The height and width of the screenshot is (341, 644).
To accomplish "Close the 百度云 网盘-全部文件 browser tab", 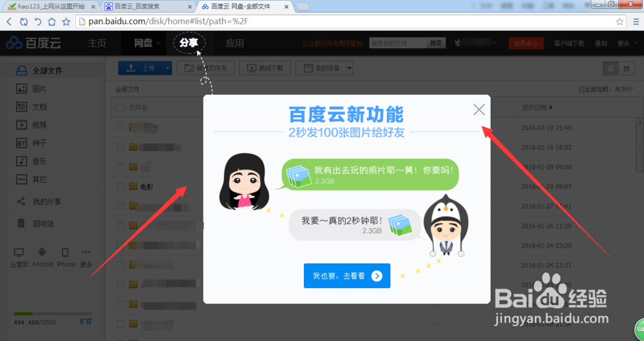I will [x=287, y=6].
